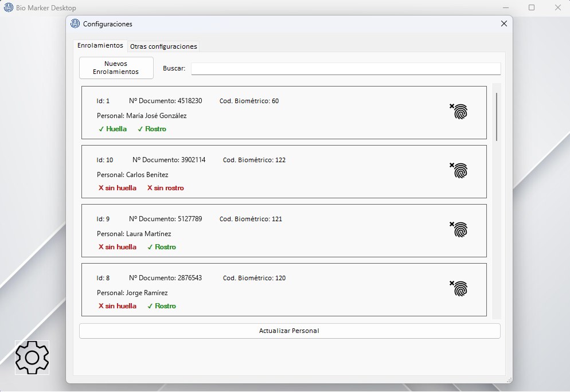Screen dimensions: 570x392
Task: Remove fingerprint for María José González
Action: [x=458, y=111]
